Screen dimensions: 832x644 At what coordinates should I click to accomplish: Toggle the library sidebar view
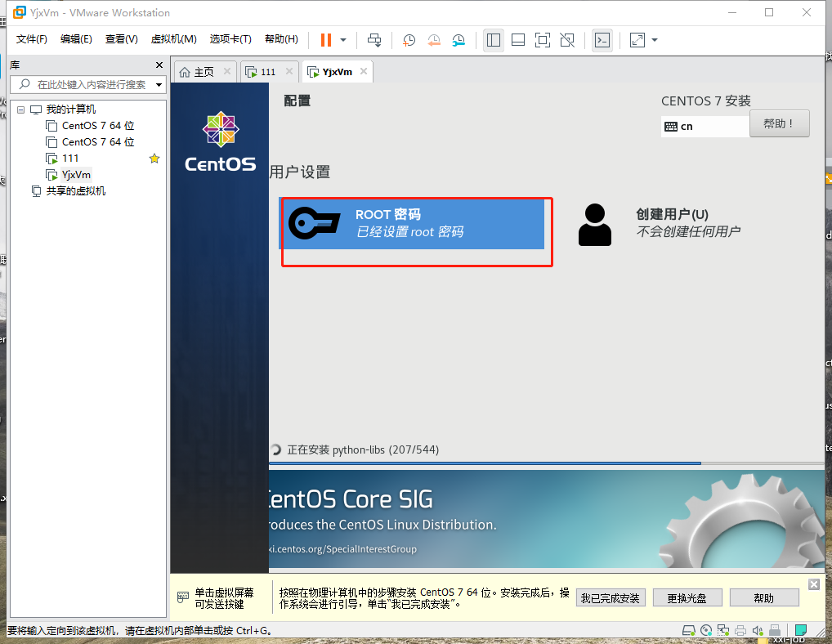494,40
